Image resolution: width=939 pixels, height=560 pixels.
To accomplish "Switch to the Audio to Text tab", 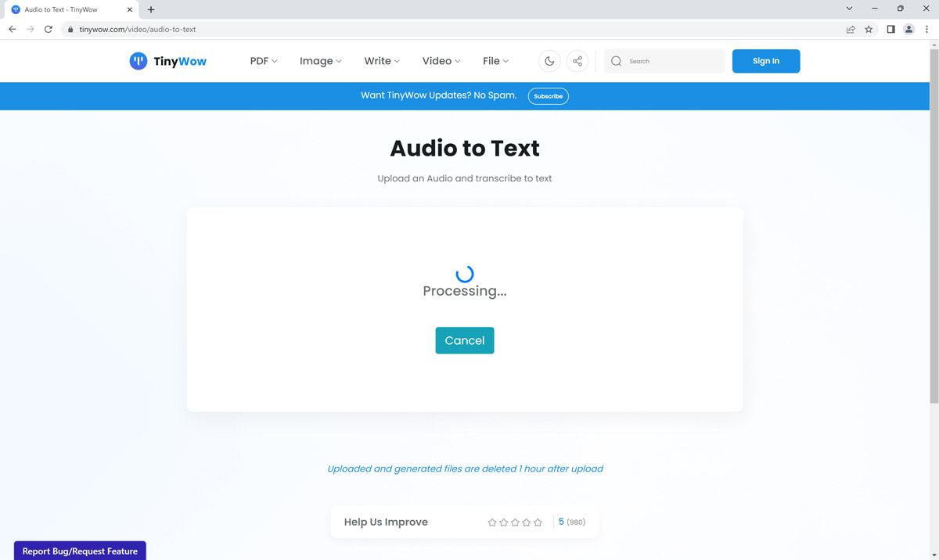I will coord(67,10).
